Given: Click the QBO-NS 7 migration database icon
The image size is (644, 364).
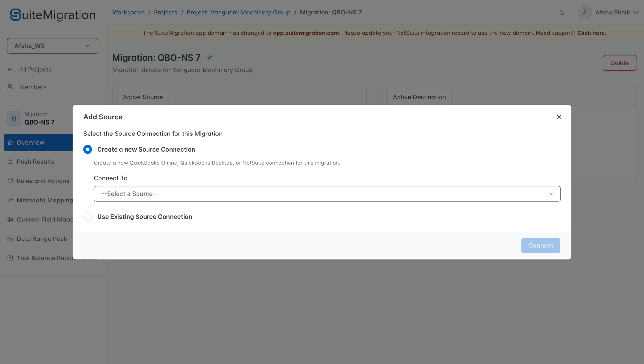Looking at the screenshot, I should coord(14,118).
